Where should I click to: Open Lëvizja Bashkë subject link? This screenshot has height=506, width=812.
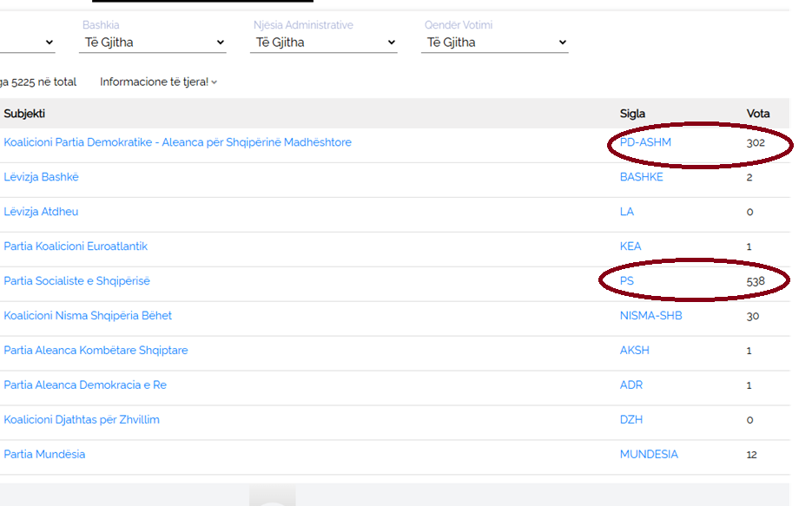[x=42, y=177]
